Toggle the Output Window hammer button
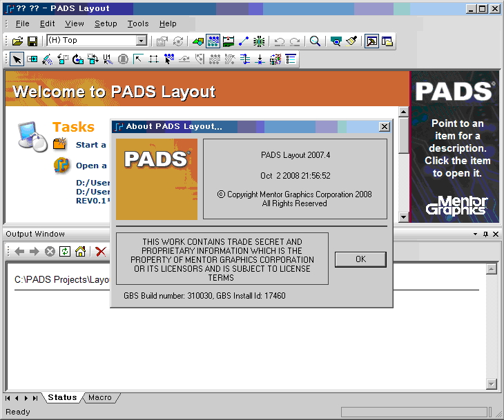504x420 pixels. 371,41
